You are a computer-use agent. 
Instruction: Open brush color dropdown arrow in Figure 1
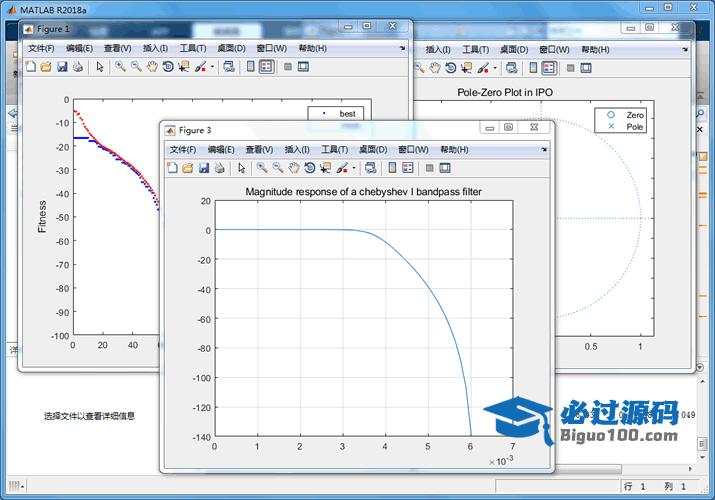tap(212, 67)
